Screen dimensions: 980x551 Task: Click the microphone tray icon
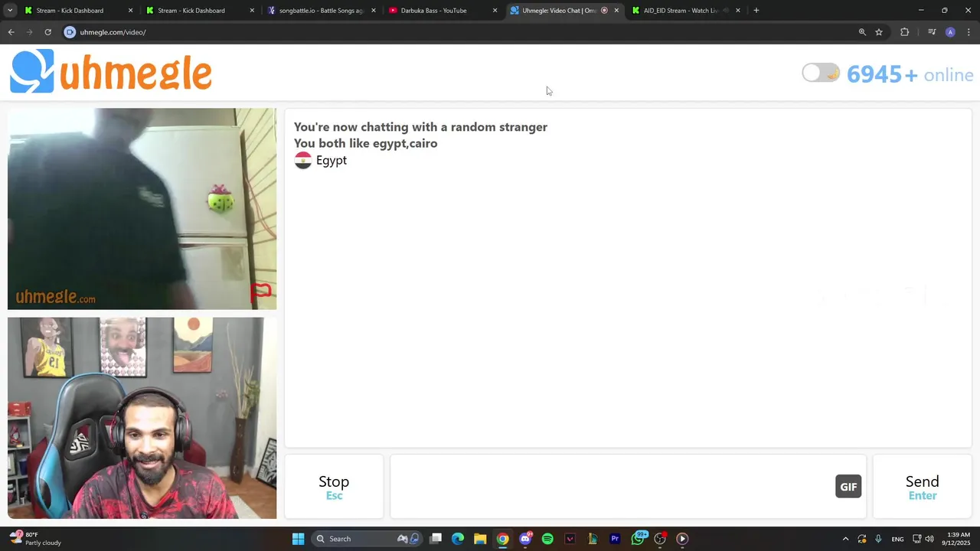(878, 539)
